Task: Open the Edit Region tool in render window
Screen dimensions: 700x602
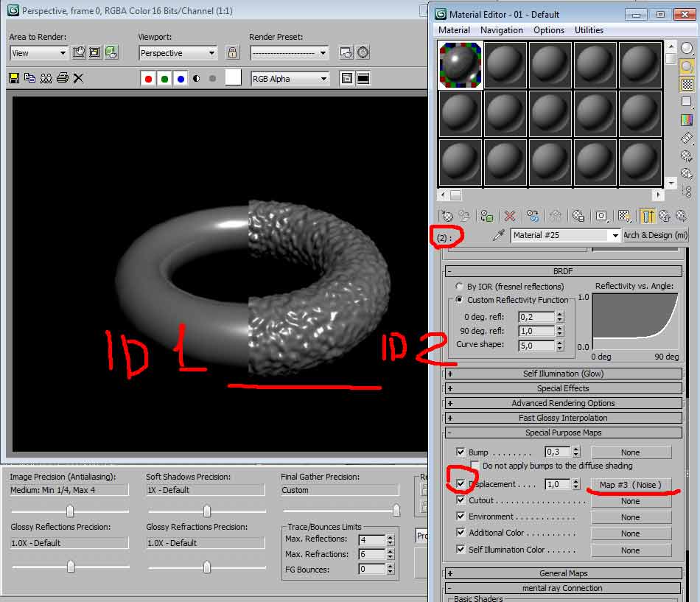Action: 79,53
